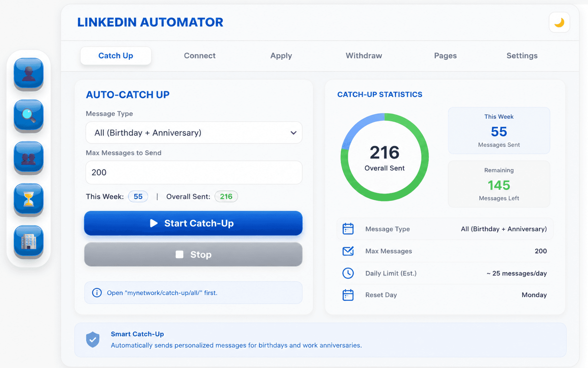588x368 pixels.
Task: Click the LINKEDIN AUTOMATOR title
Action: point(150,22)
